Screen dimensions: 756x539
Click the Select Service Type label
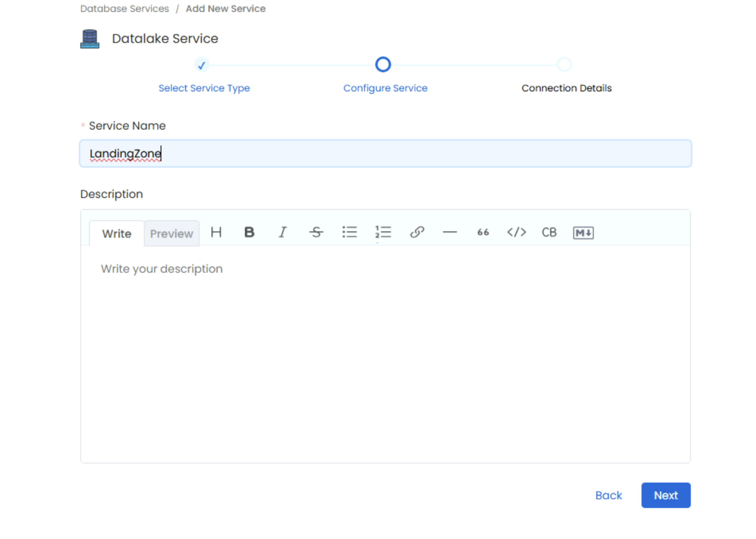coord(204,88)
